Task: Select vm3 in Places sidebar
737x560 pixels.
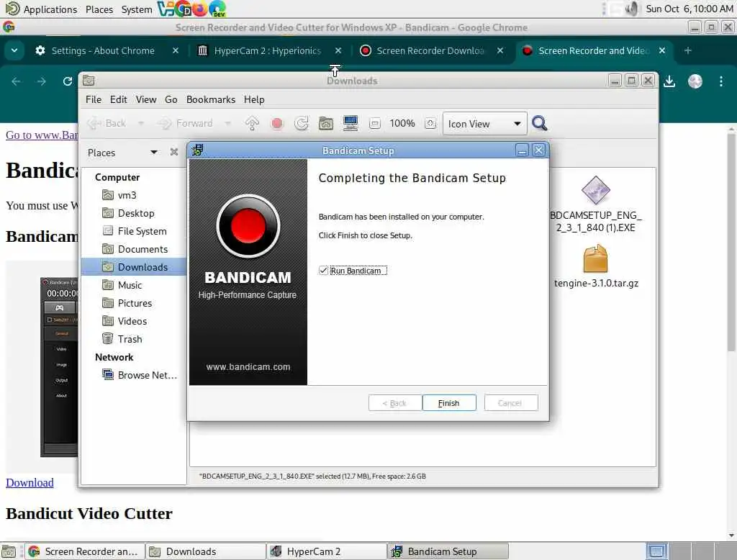Action: [133, 195]
